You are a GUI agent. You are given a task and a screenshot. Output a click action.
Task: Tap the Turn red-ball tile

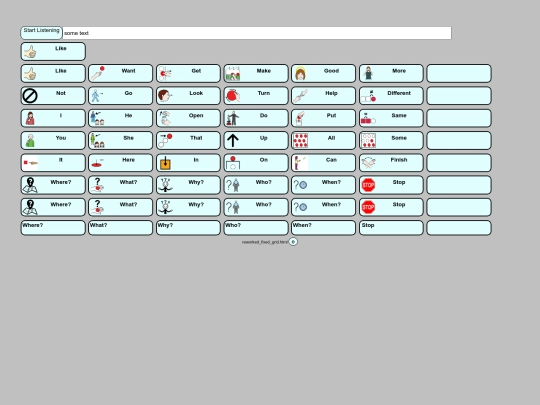(x=256, y=96)
